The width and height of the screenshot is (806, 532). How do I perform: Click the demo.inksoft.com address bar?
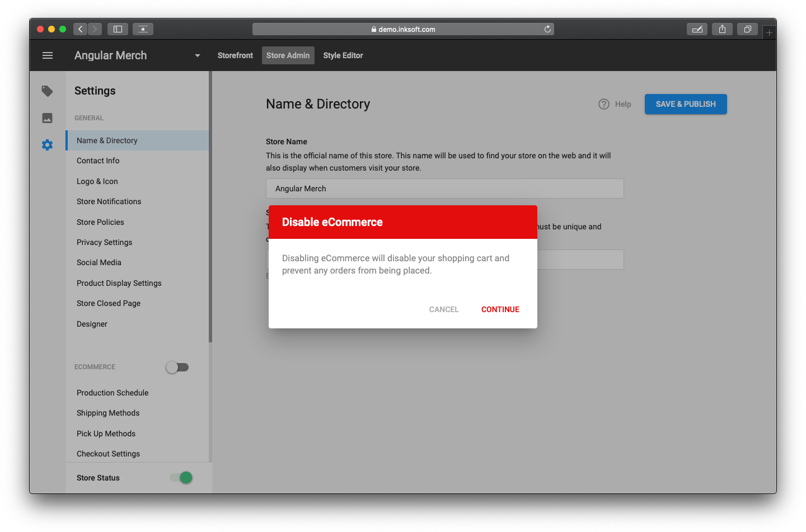(x=403, y=29)
